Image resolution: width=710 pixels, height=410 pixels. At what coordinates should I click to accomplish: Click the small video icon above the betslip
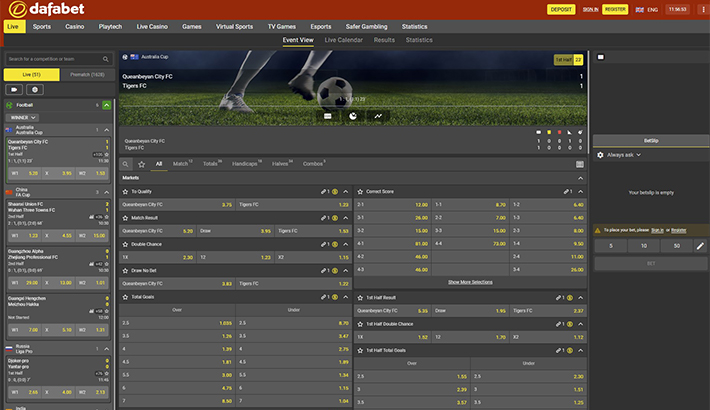pyautogui.click(x=601, y=57)
